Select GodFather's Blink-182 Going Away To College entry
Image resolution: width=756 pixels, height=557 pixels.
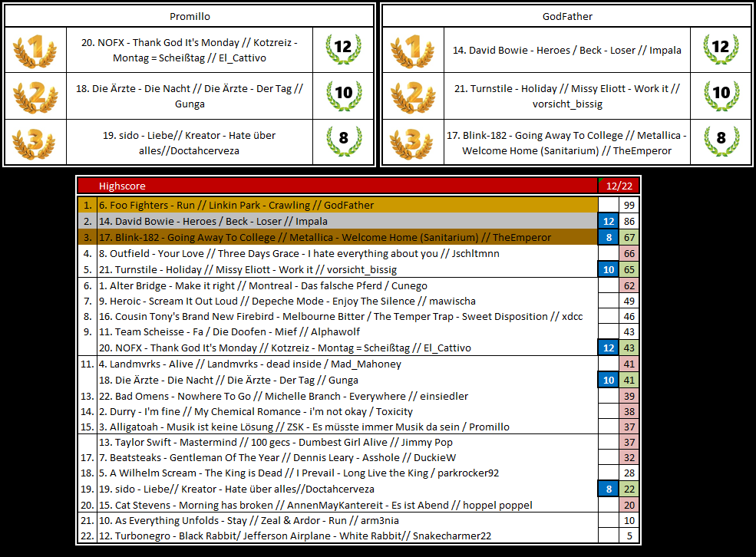tap(567, 143)
